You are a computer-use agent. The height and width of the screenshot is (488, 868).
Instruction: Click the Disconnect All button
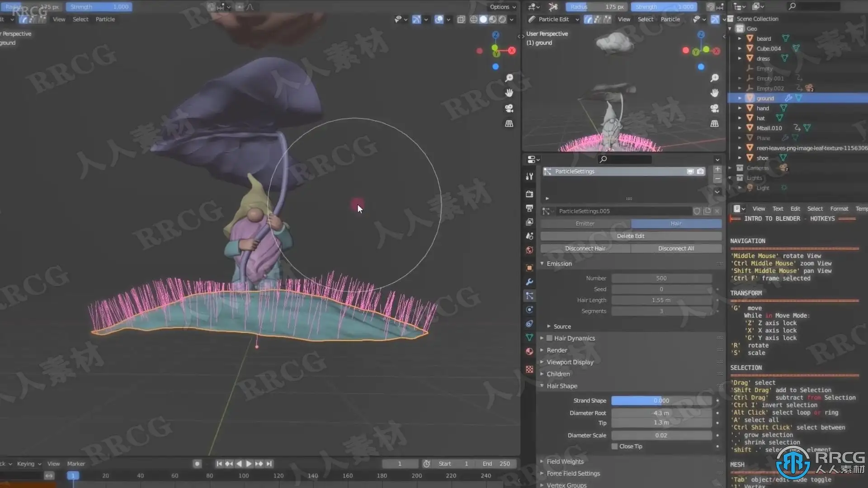tap(676, 249)
